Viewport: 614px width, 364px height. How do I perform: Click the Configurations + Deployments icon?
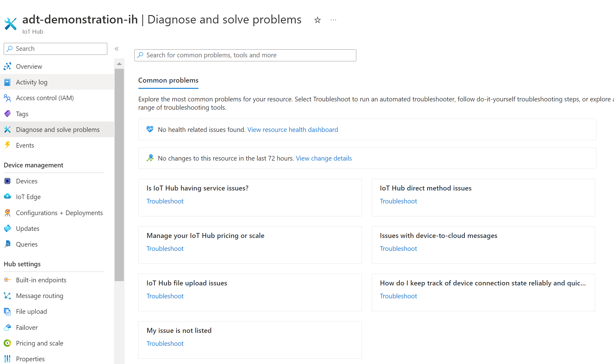point(7,213)
